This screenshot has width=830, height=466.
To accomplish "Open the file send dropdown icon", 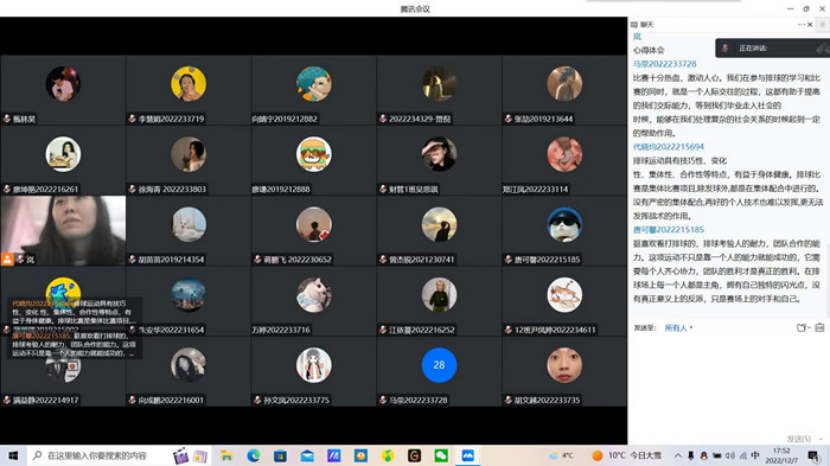I will pos(801,327).
